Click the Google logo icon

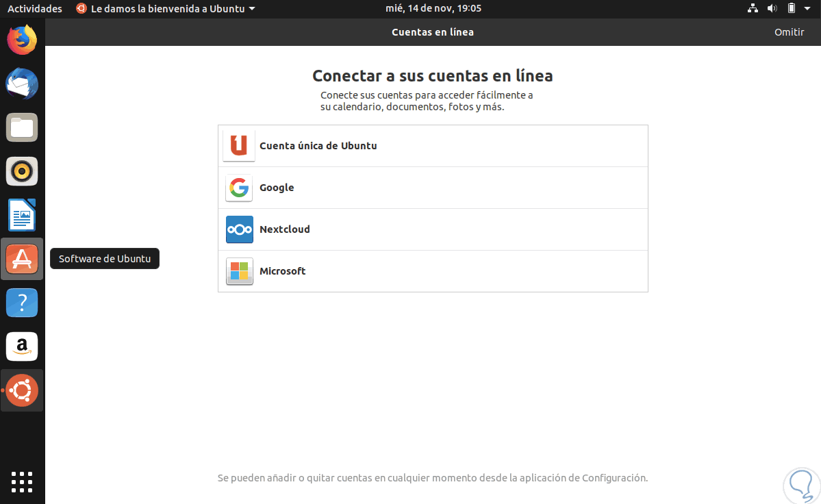pos(239,188)
